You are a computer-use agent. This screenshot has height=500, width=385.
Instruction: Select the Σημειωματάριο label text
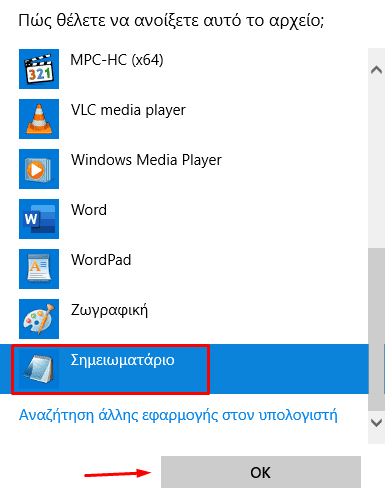[122, 360]
